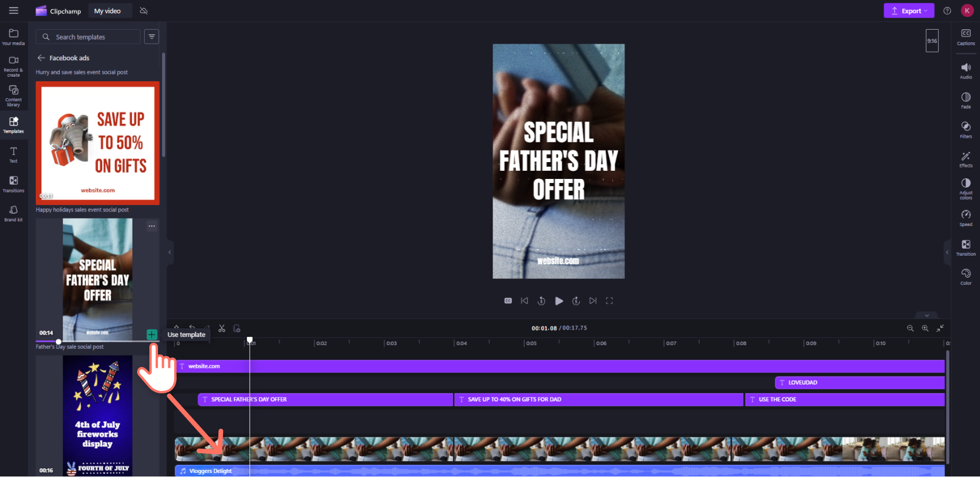Collapse the right property panel

pos(947,252)
